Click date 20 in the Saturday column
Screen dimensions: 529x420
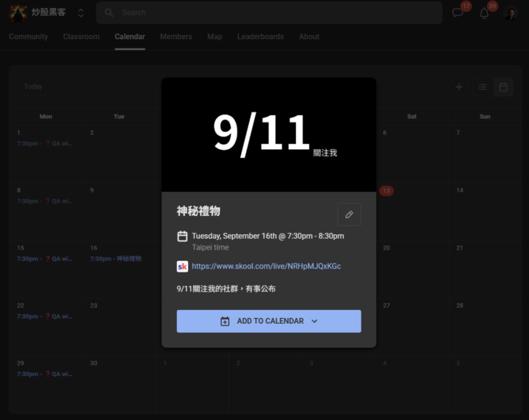coord(386,247)
